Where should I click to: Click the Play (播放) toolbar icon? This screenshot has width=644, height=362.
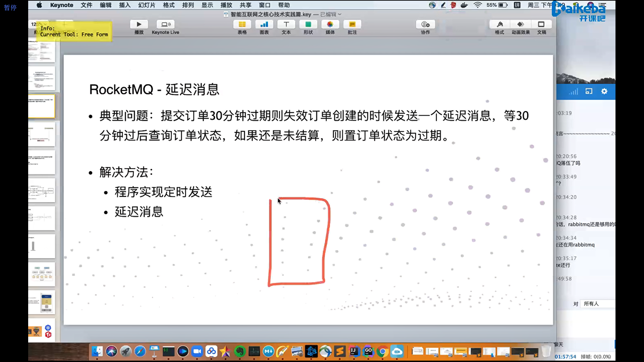pyautogui.click(x=139, y=24)
